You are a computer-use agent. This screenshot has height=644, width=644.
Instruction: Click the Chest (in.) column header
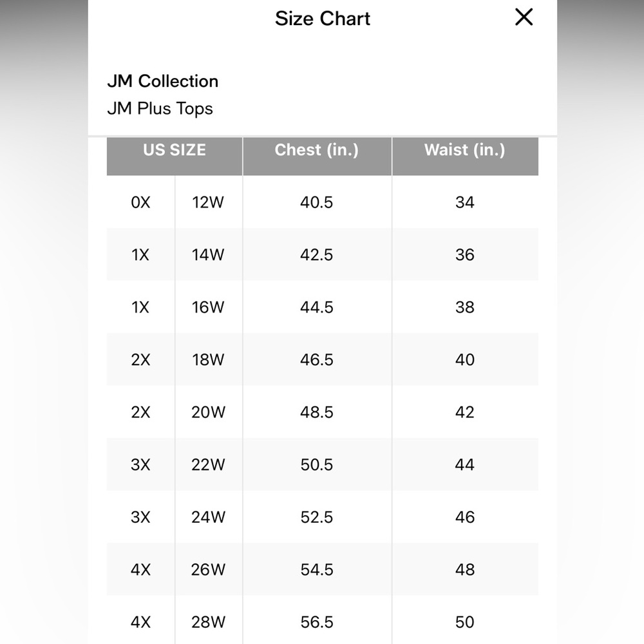click(x=317, y=150)
